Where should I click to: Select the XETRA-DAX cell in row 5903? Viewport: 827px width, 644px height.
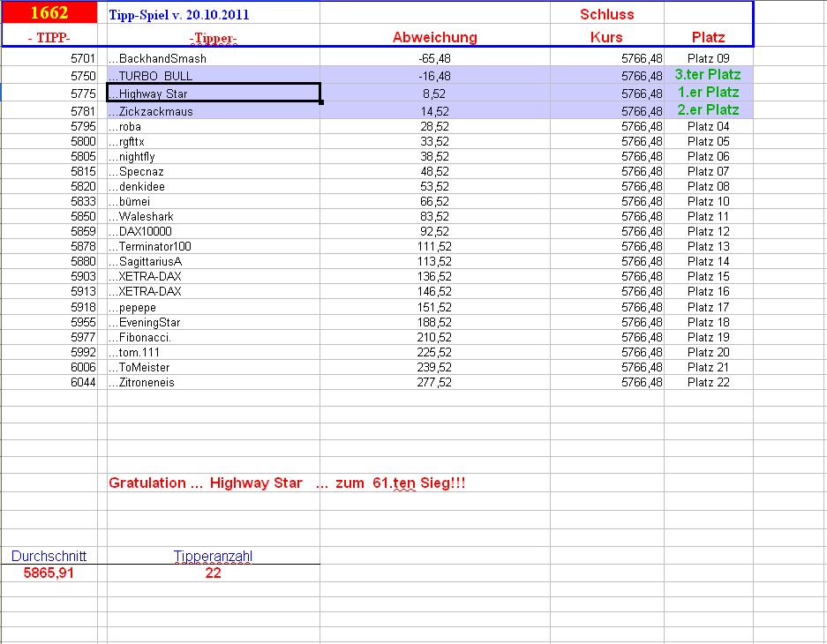[213, 276]
